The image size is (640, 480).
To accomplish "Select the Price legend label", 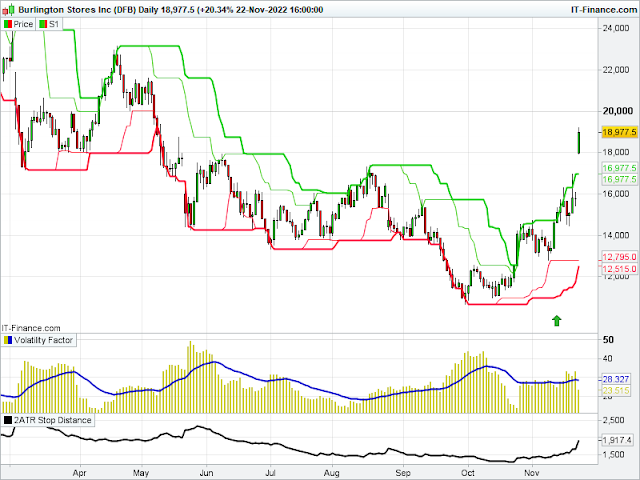I will click(23, 24).
